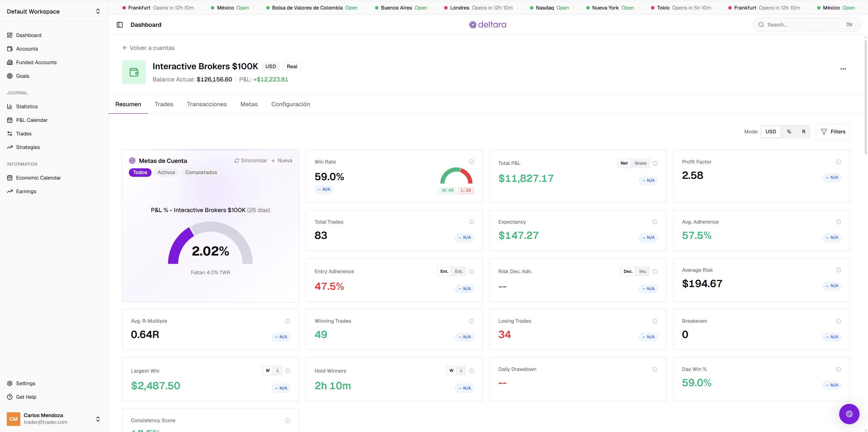Switch Mode to USD
Viewport: 868px width, 432px height.
(771, 132)
